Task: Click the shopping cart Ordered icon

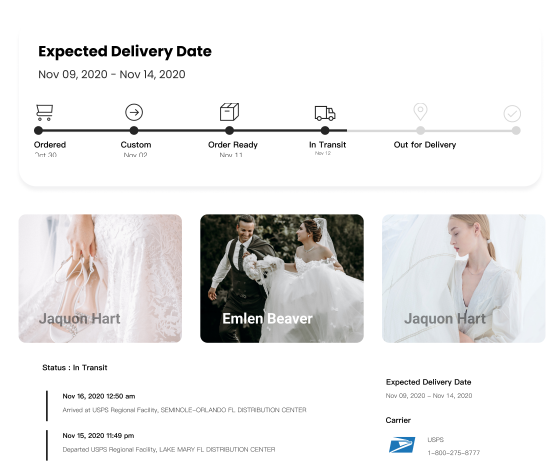Action: 45,113
